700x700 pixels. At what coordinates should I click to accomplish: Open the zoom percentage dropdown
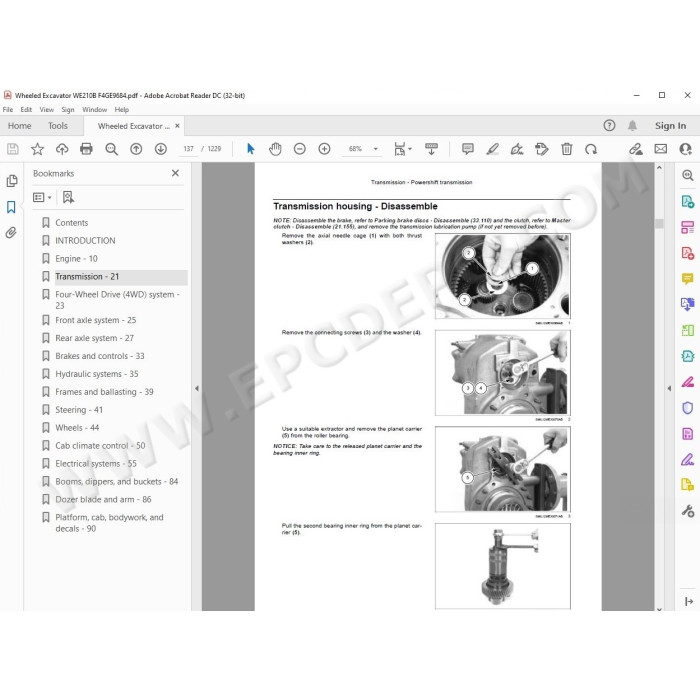click(375, 149)
